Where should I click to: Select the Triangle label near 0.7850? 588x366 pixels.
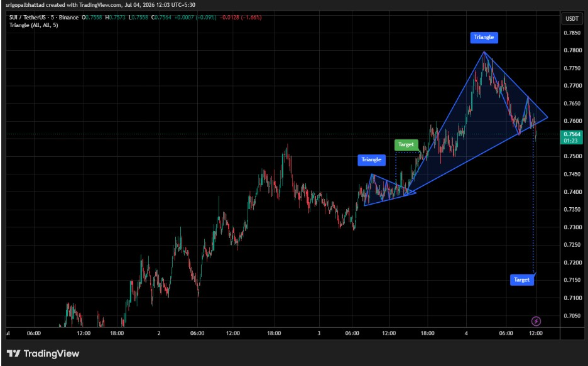tap(484, 37)
